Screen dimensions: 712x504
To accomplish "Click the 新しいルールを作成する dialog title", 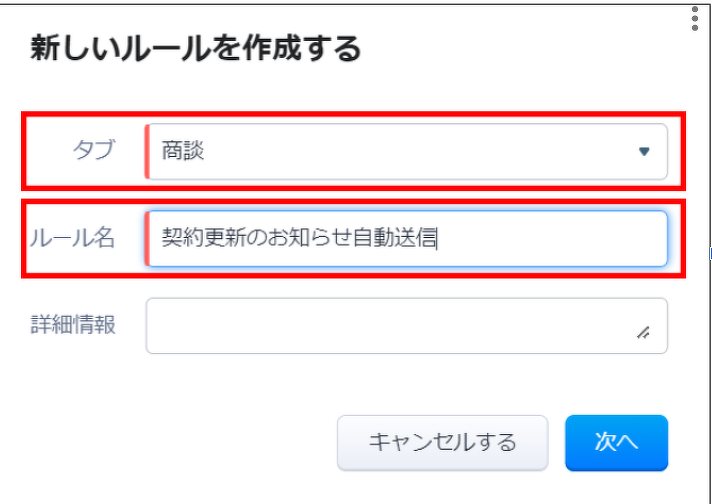I will (x=196, y=48).
